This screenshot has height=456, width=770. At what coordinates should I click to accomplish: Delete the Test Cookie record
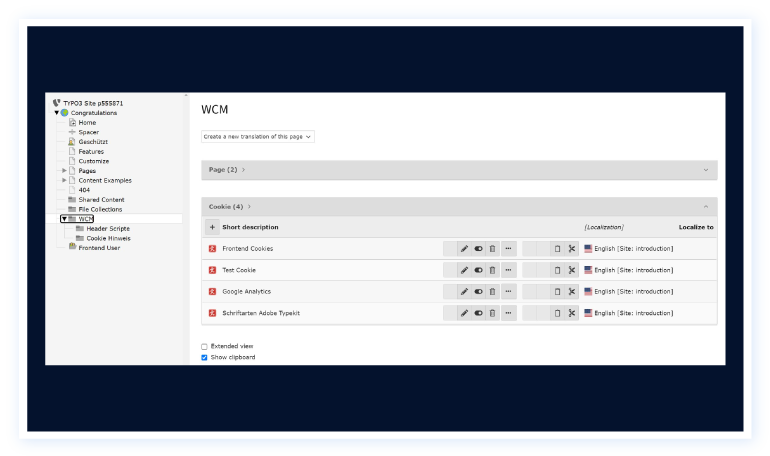493,270
